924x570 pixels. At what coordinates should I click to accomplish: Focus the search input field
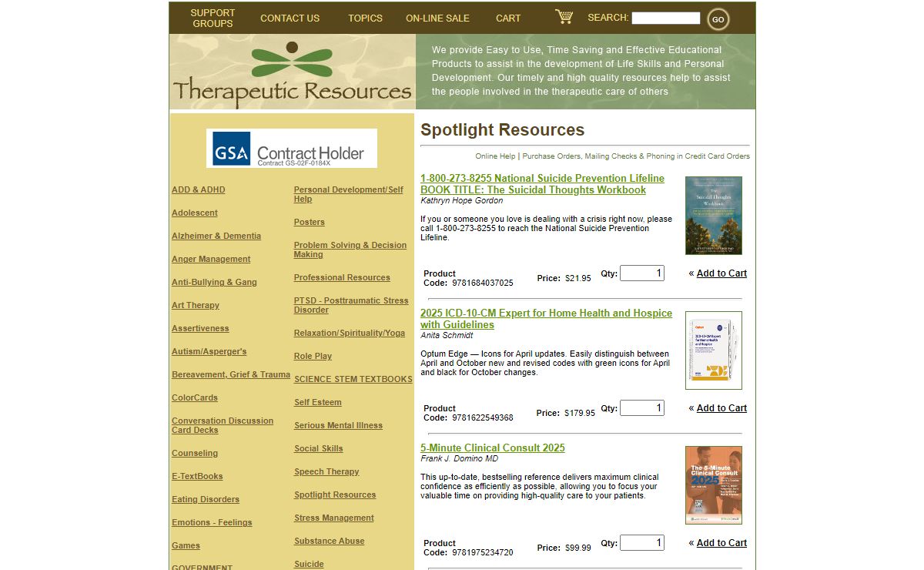coord(665,18)
